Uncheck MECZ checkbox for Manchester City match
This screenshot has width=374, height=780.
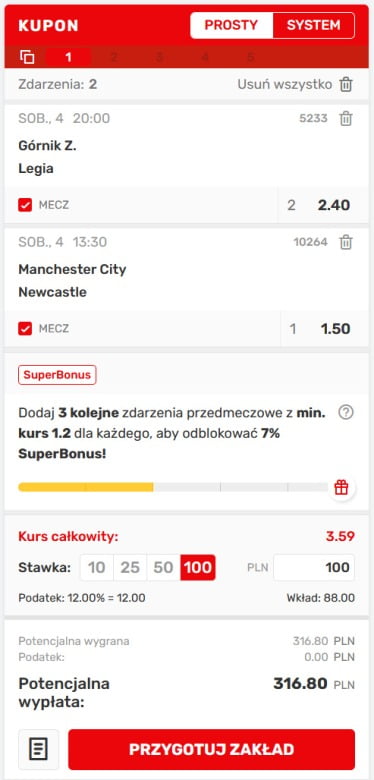click(x=25, y=329)
